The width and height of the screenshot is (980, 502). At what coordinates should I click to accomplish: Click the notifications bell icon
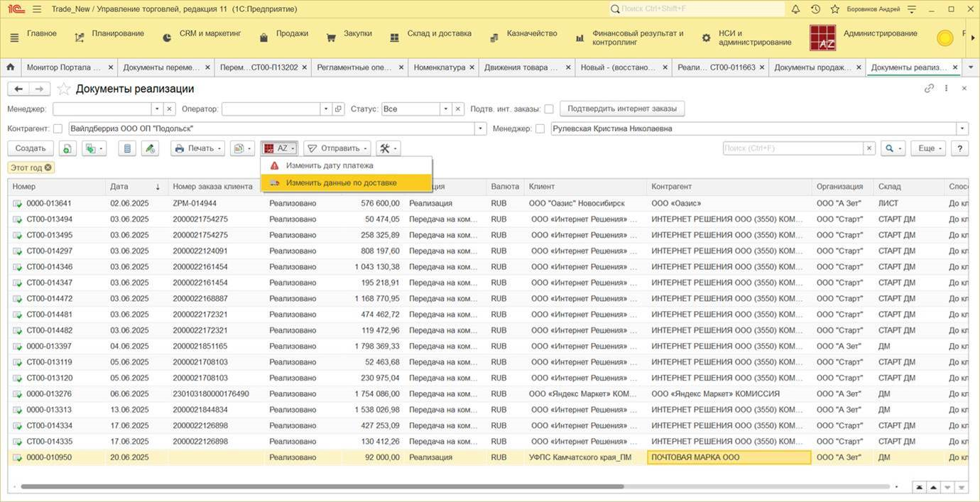click(x=795, y=9)
